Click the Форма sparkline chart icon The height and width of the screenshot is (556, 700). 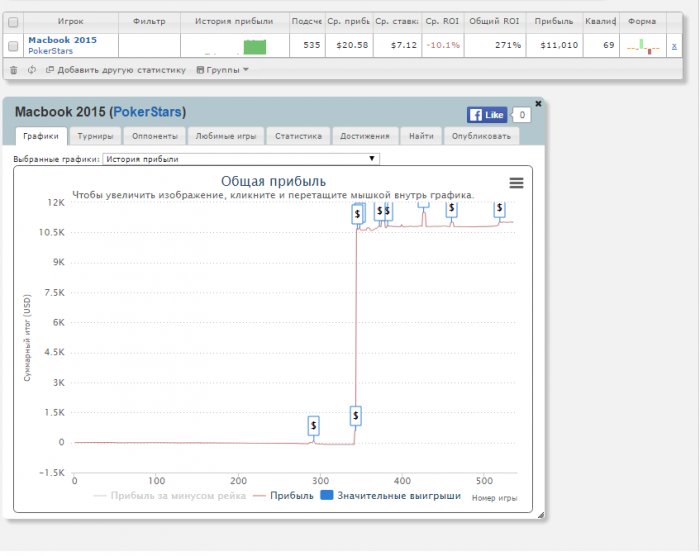point(643,46)
